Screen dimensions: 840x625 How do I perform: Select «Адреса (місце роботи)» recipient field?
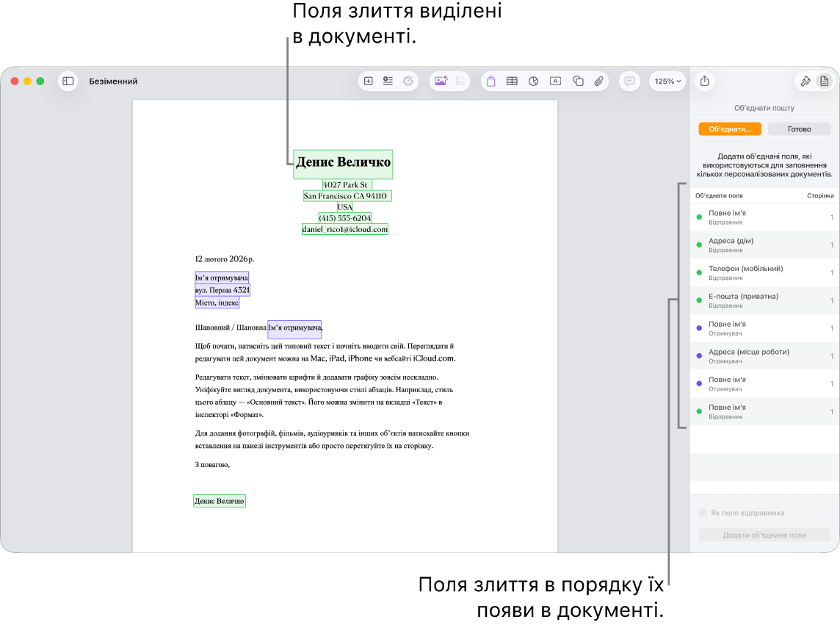click(764, 356)
